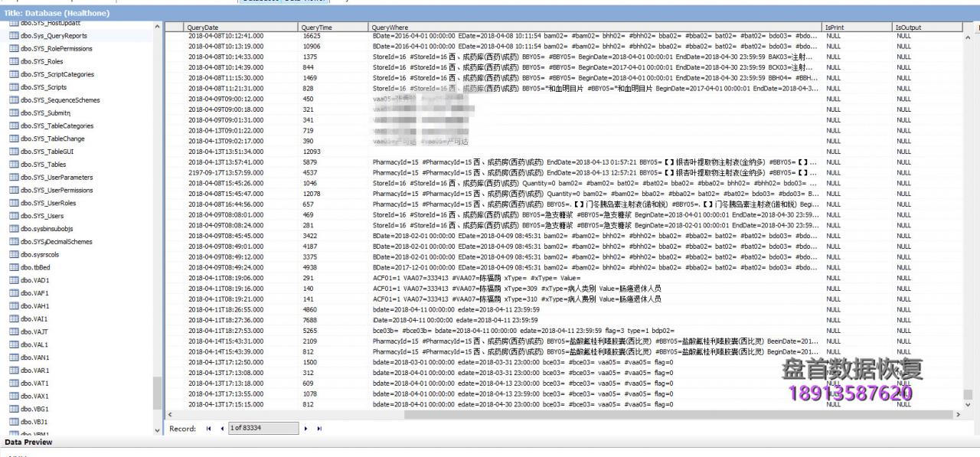Open the dbo.VBG1 table
Viewport: 980px width, 457px height.
click(35, 409)
